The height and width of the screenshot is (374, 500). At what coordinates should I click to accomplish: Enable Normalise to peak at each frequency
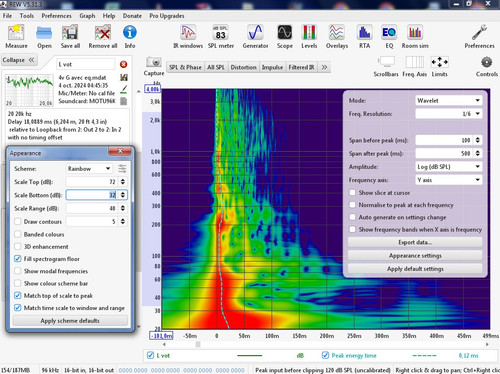352,205
